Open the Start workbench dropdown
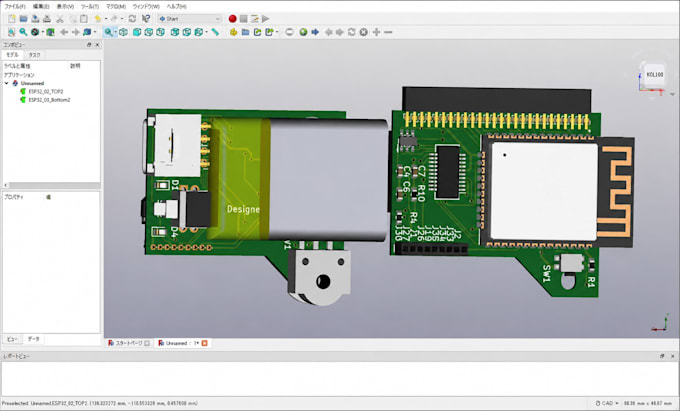This screenshot has height=411, width=680. (190, 19)
